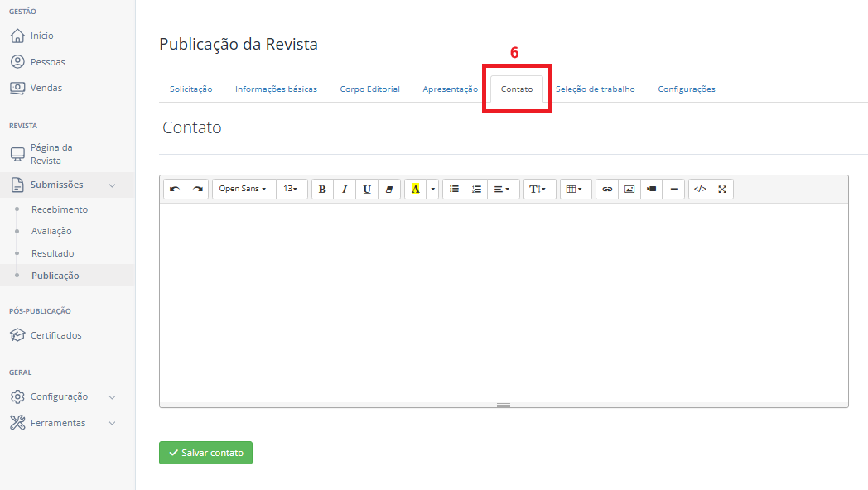Screen dimensions: 868x490
Task: Open the Recebimento submenu link
Action: coord(60,209)
